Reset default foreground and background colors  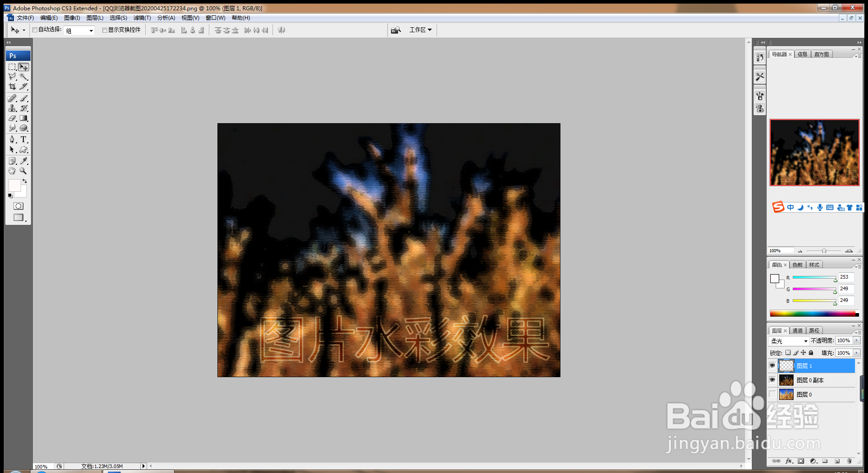coord(10,196)
